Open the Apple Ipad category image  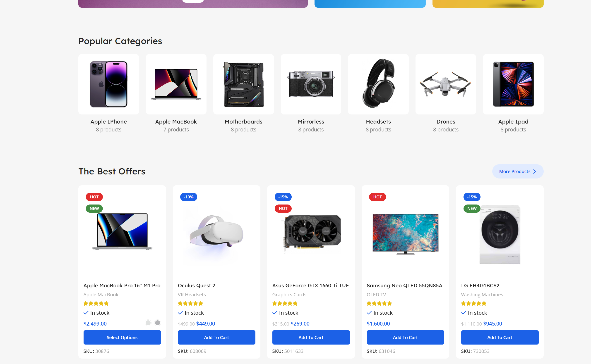click(x=513, y=84)
